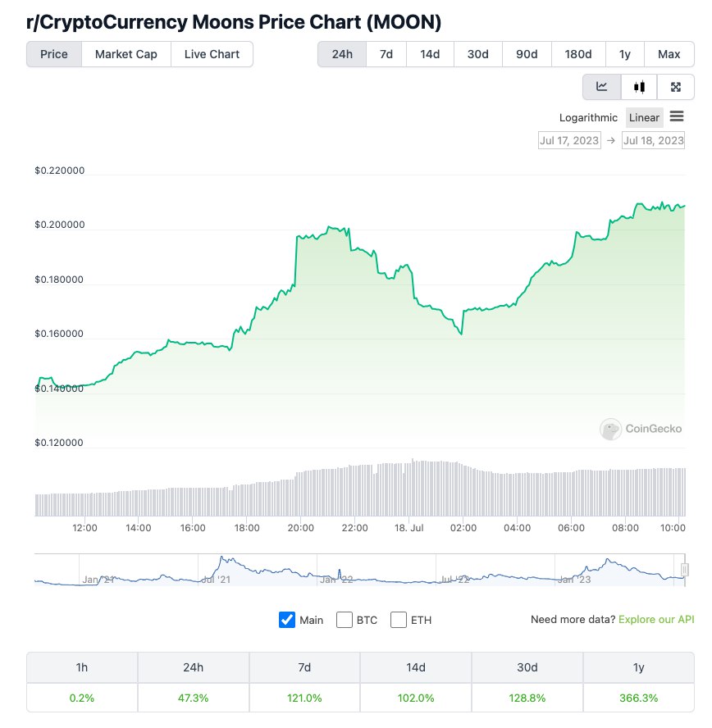Enable the ETH comparison checkbox
Screen dimensions: 712x728
pos(399,620)
